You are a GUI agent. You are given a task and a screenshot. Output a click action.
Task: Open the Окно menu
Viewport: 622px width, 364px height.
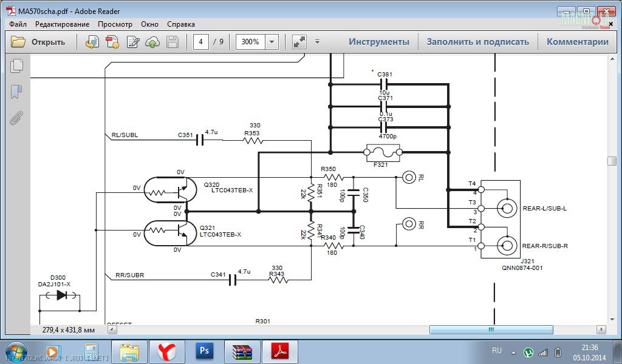click(x=149, y=24)
